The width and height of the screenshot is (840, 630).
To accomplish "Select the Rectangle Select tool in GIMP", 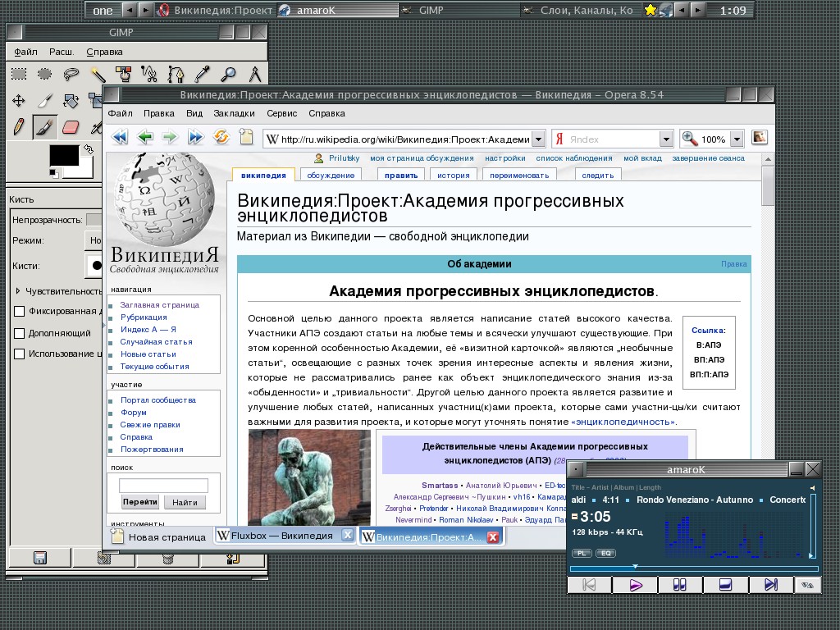I will coord(19,73).
